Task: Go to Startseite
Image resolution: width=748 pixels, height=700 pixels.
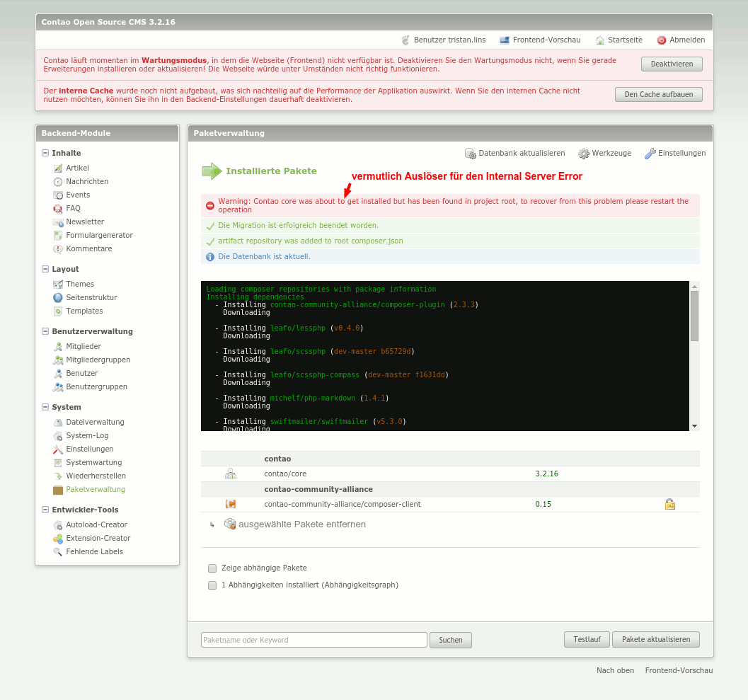Action: coord(618,40)
